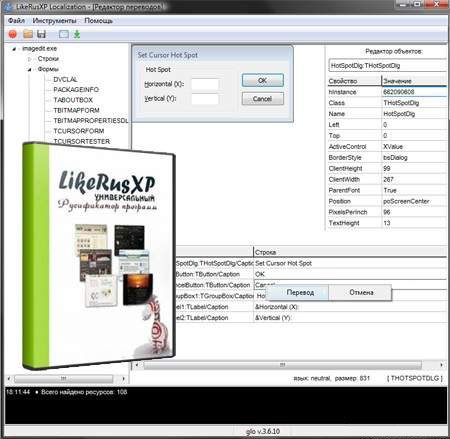Viewport: 450px width, 439px height.
Task: Choose Отмена in the popup menu
Action: [361, 293]
